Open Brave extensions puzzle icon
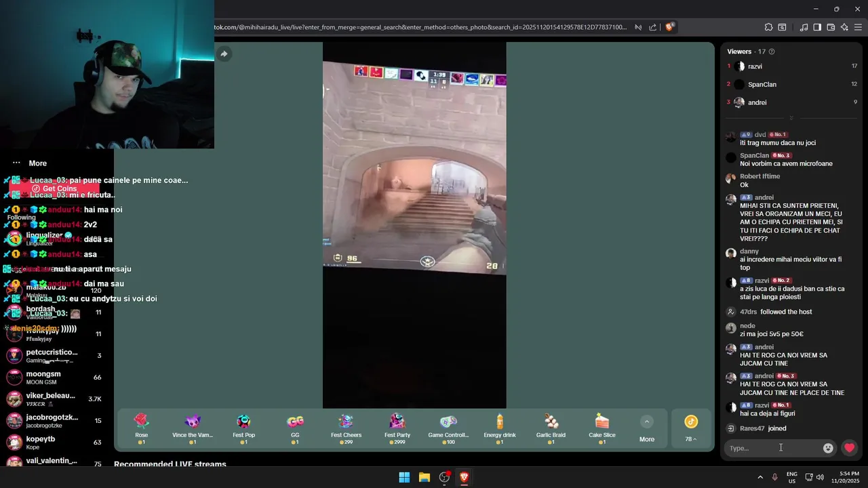 coord(768,27)
